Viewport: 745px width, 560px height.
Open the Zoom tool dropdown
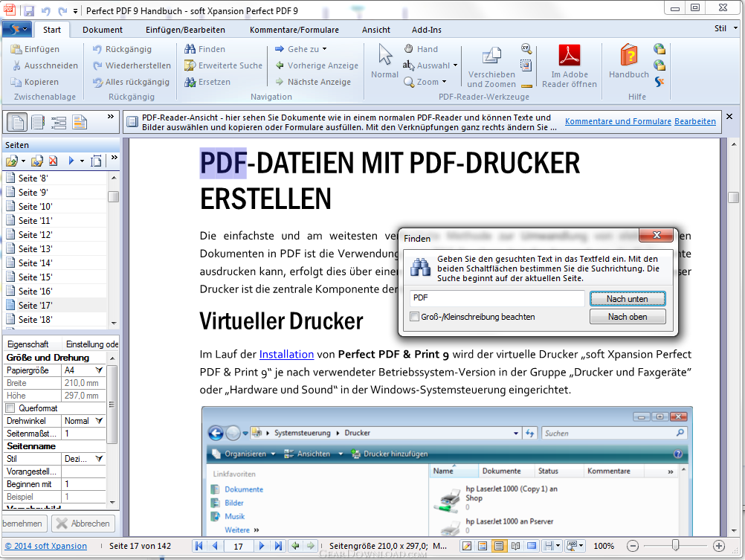[x=444, y=82]
